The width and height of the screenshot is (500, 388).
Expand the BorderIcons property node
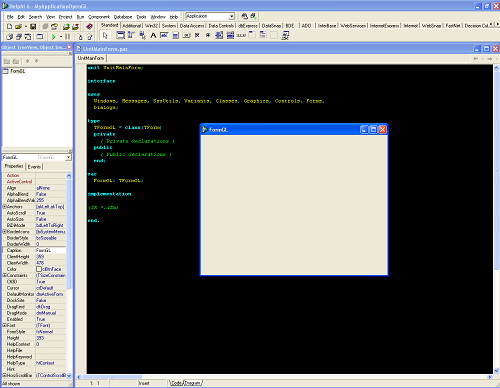pos(5,231)
